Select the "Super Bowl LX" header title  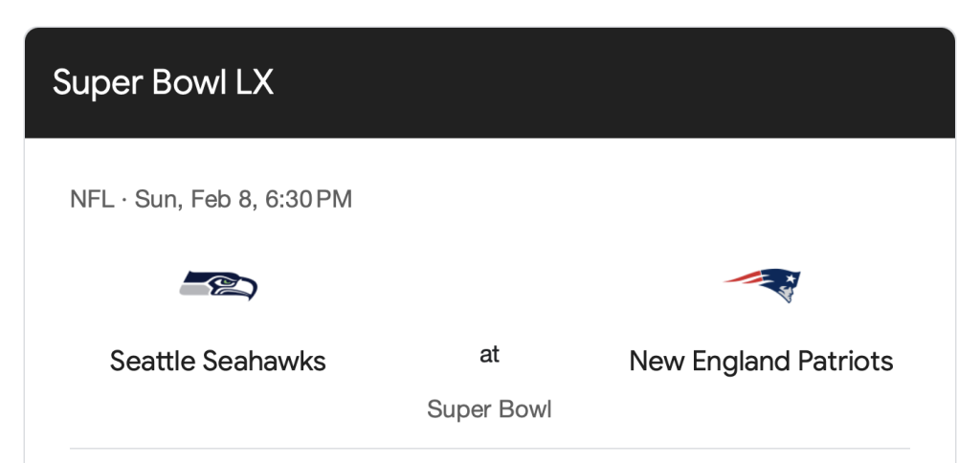[x=163, y=82]
